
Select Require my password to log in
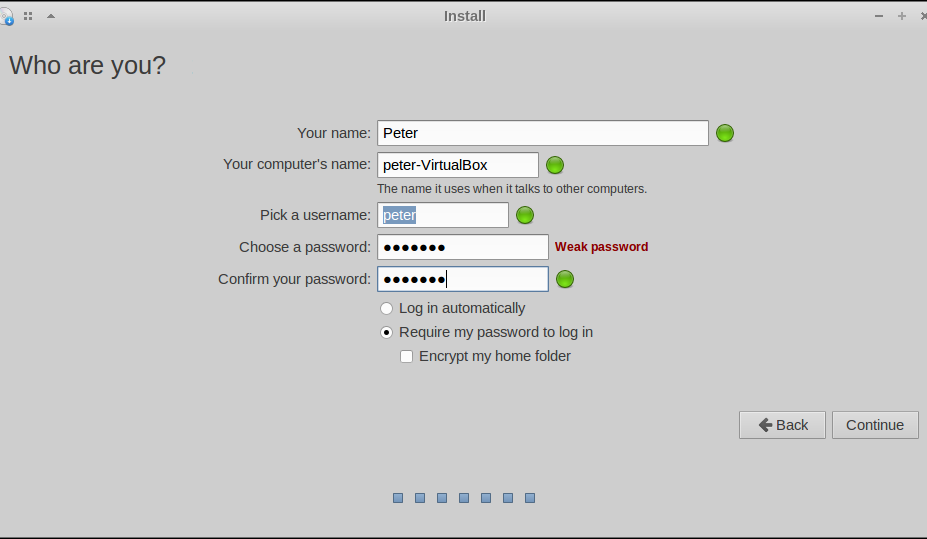click(x=386, y=332)
